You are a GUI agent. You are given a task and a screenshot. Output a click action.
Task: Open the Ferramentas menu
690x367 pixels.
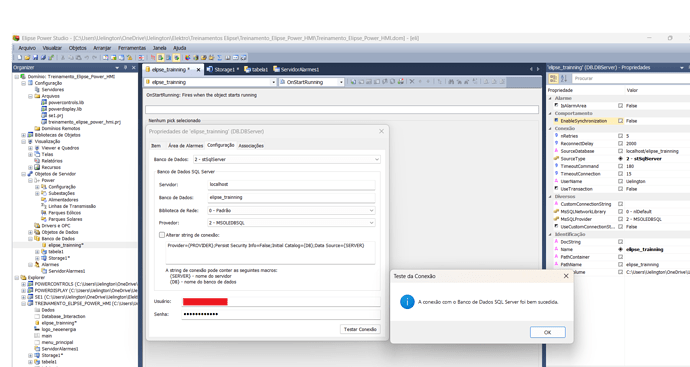tap(132, 48)
